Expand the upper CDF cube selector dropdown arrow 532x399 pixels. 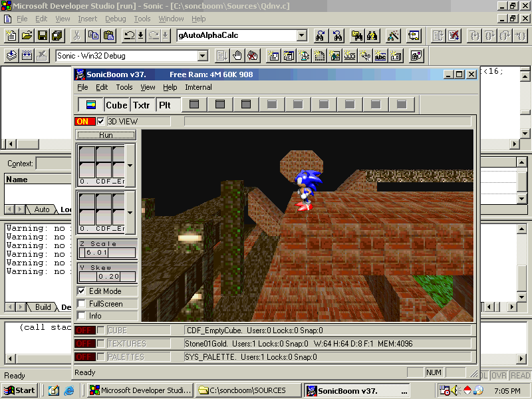pyautogui.click(x=130, y=166)
